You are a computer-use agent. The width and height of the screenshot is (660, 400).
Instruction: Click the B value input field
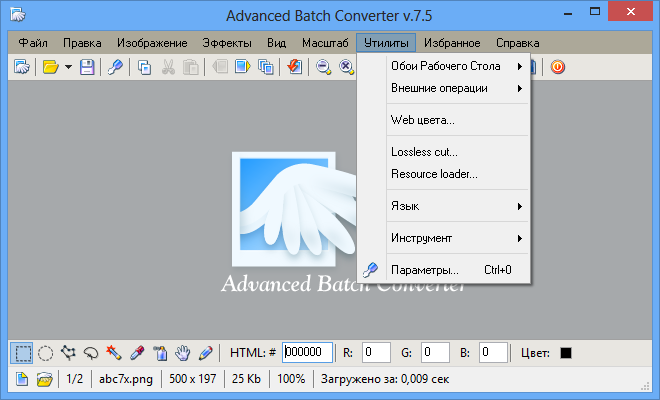(493, 352)
